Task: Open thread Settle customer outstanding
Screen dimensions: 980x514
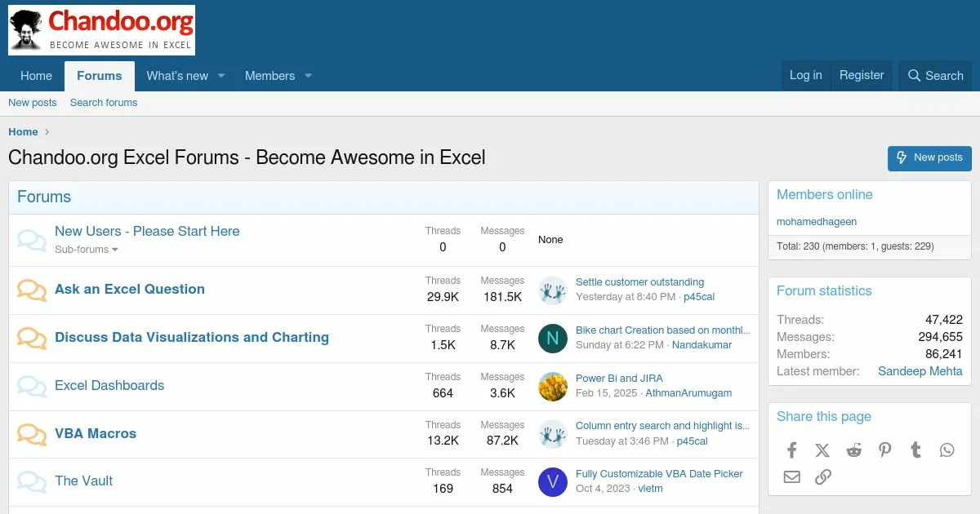Action: point(639,282)
